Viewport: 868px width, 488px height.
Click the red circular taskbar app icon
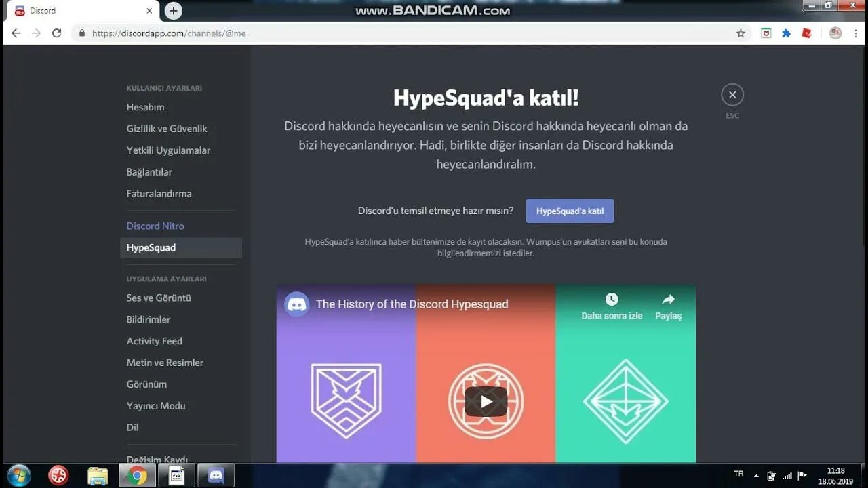pos(58,476)
